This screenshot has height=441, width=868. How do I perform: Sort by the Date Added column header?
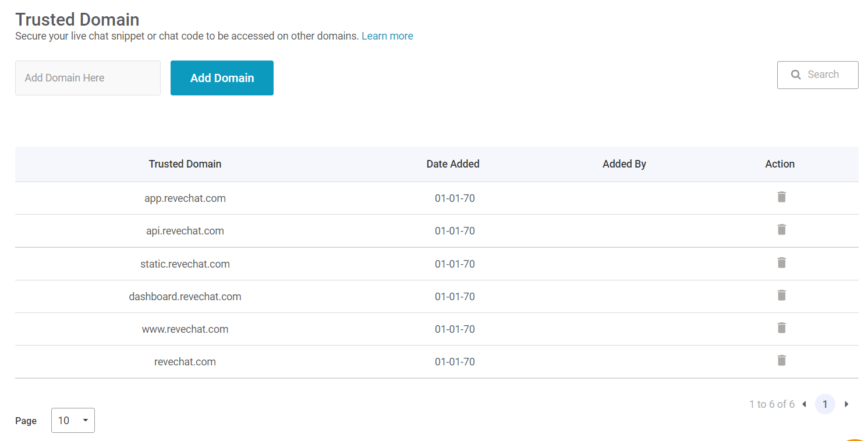click(453, 164)
